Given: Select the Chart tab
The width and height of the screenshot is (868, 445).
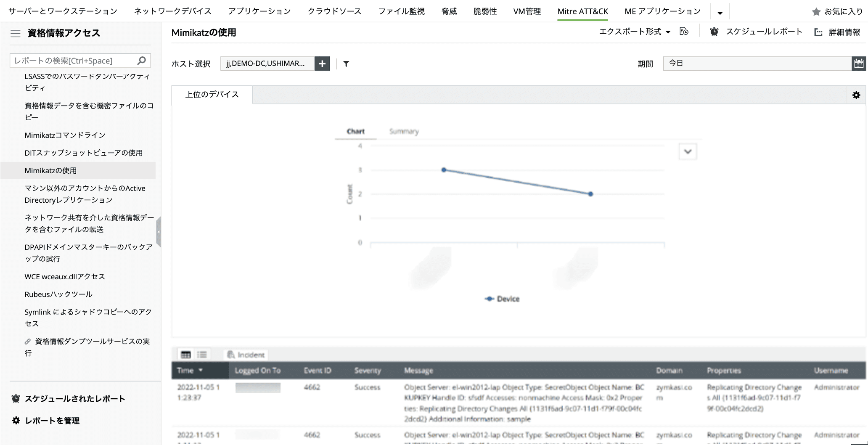Looking at the screenshot, I should pyautogui.click(x=355, y=131).
